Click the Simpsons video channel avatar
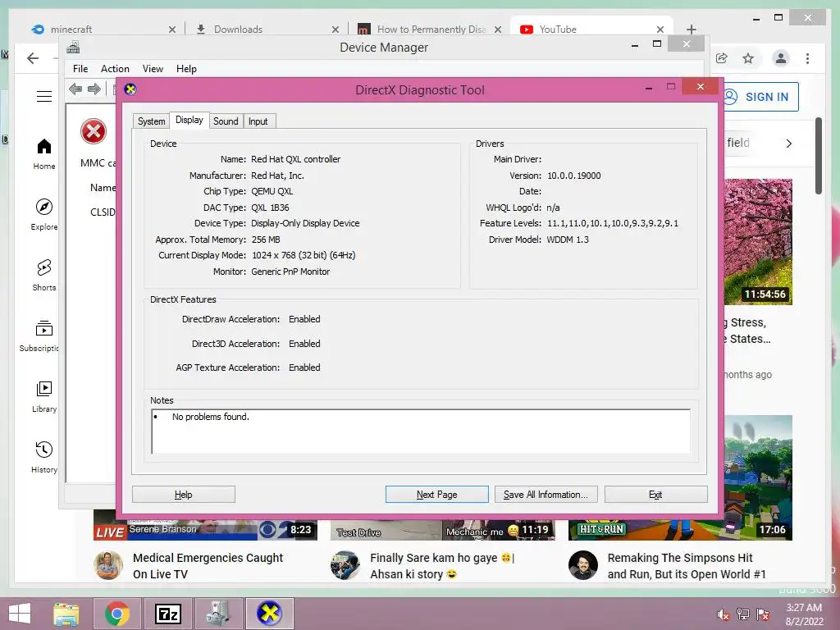Screen dimensions: 840x630 tap(583, 565)
